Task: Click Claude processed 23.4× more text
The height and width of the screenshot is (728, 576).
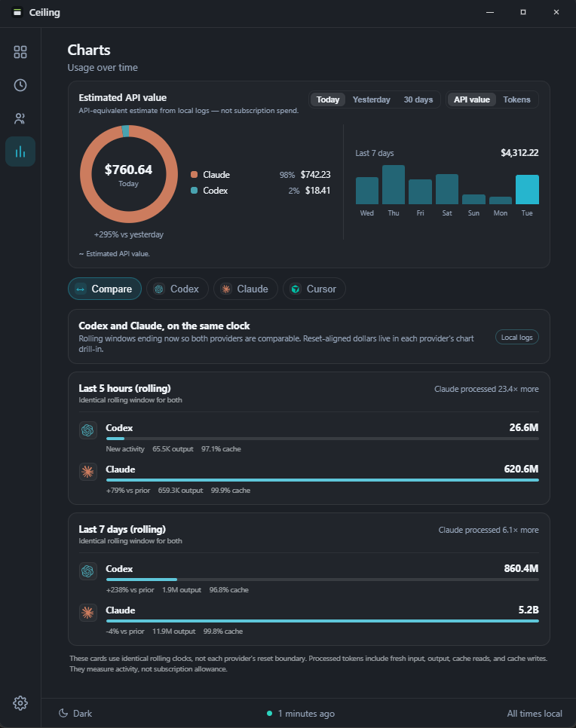Action: (x=486, y=389)
